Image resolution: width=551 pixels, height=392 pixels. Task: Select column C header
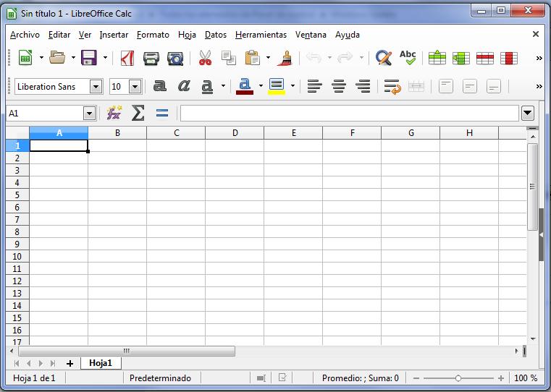tap(176, 132)
